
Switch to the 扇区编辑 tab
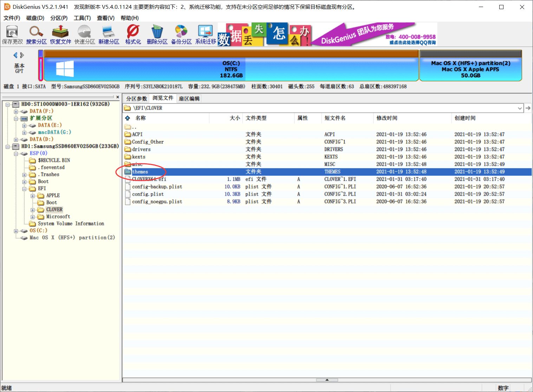click(189, 99)
